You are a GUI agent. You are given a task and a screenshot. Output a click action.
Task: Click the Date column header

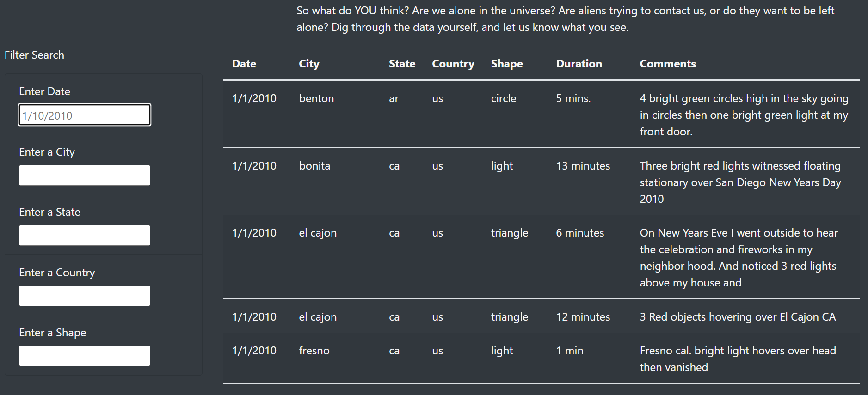[x=244, y=64]
